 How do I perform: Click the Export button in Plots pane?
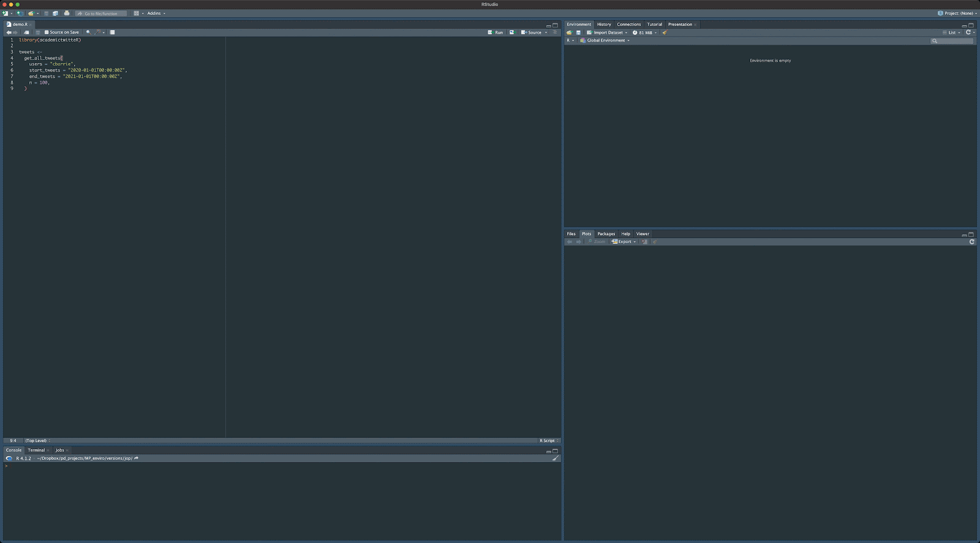624,242
